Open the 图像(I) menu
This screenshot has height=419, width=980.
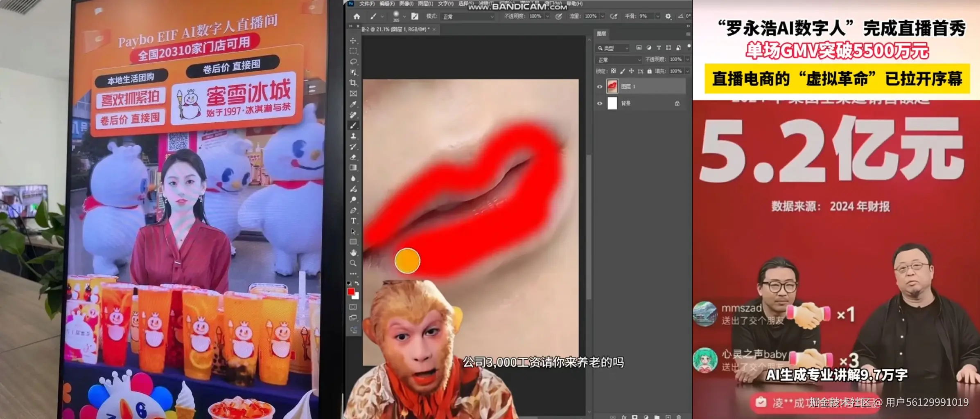click(406, 4)
